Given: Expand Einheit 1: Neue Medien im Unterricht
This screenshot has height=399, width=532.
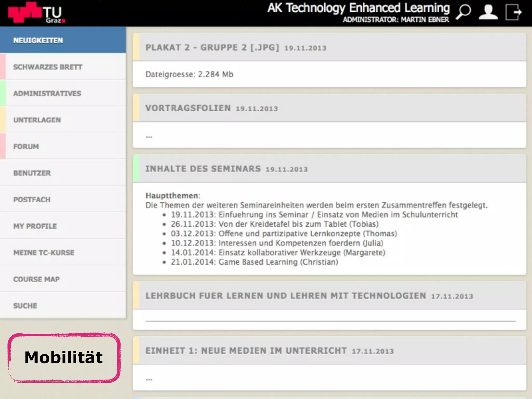Looking at the screenshot, I should tap(246, 351).
